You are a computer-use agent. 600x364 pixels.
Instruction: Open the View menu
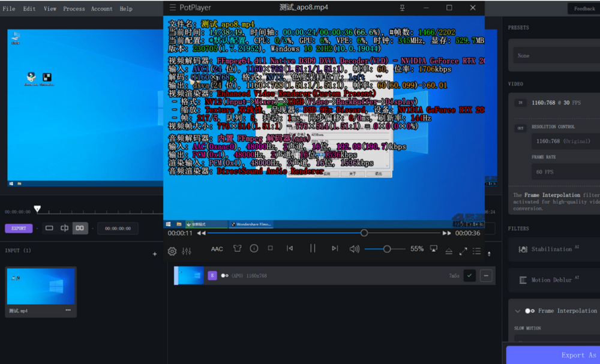pyautogui.click(x=50, y=8)
